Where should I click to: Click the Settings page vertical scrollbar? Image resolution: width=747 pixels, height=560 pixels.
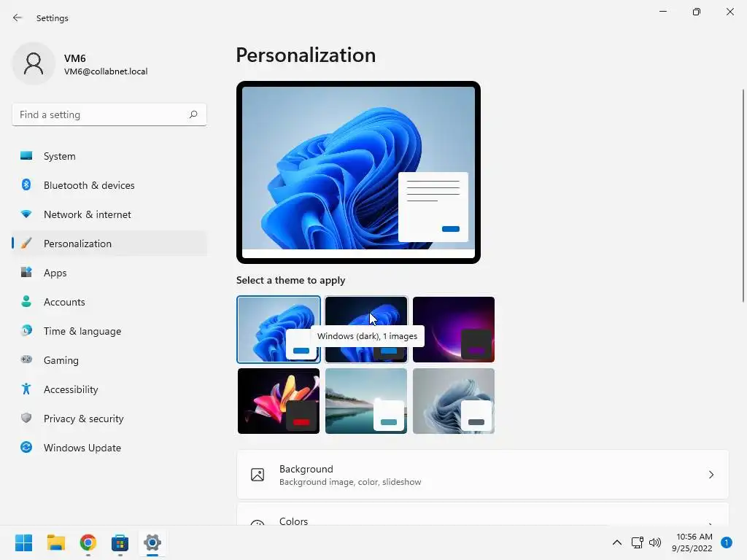(743, 195)
